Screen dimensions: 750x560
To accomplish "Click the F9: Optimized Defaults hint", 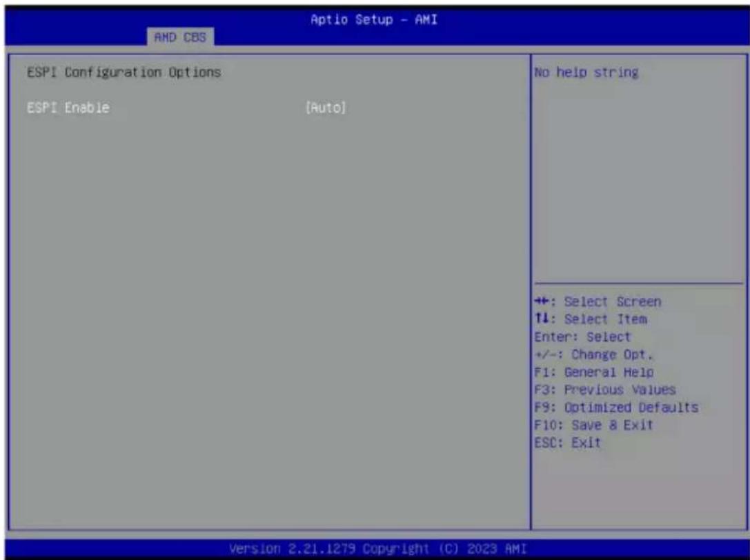I will (617, 408).
